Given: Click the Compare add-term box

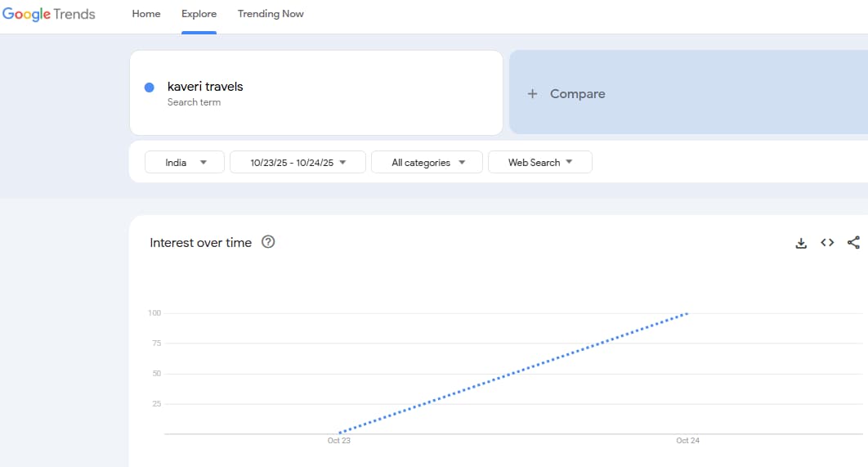Looking at the screenshot, I should [x=688, y=92].
